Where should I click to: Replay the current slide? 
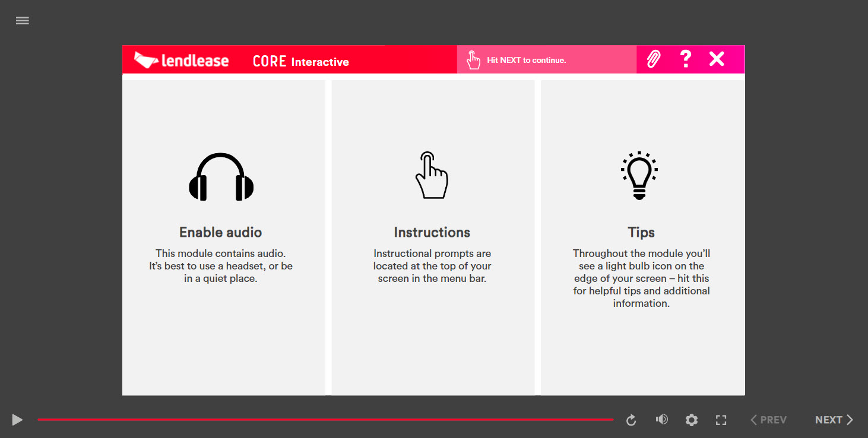pos(631,420)
